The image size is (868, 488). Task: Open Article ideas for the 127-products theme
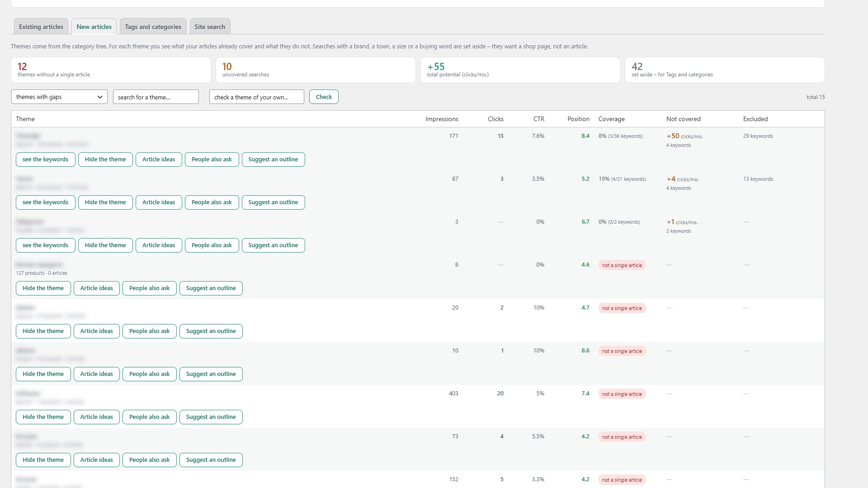pyautogui.click(x=97, y=288)
